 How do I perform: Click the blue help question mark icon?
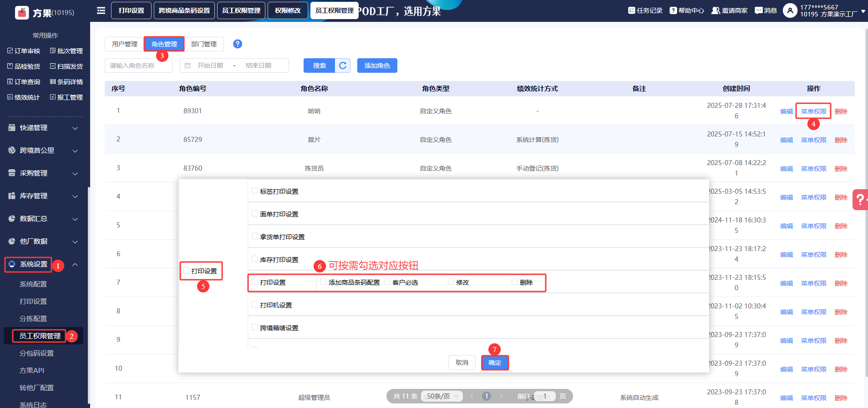(x=238, y=44)
